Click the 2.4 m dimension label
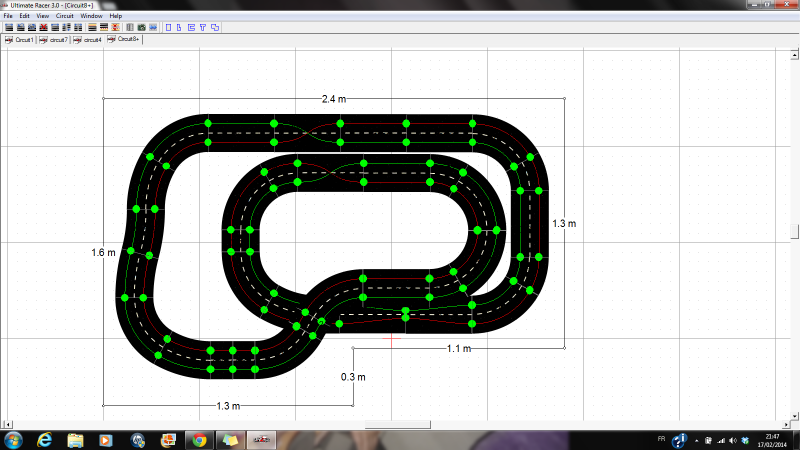The image size is (800, 450). [334, 99]
